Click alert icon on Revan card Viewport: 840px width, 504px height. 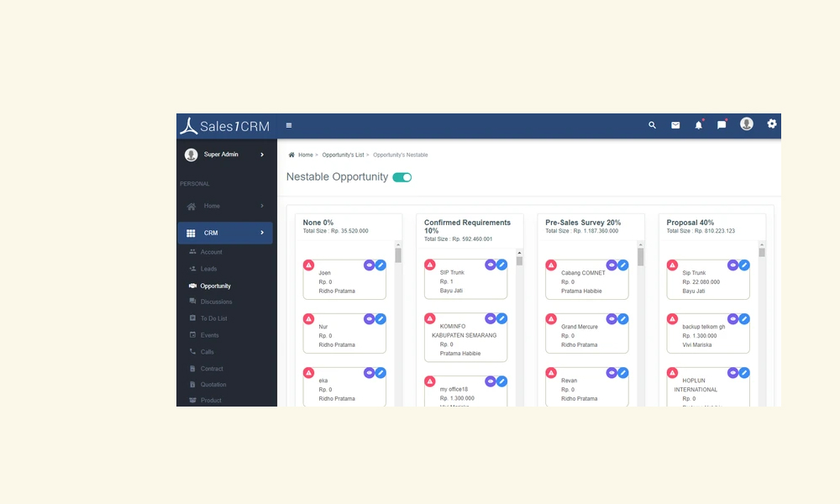(x=551, y=373)
